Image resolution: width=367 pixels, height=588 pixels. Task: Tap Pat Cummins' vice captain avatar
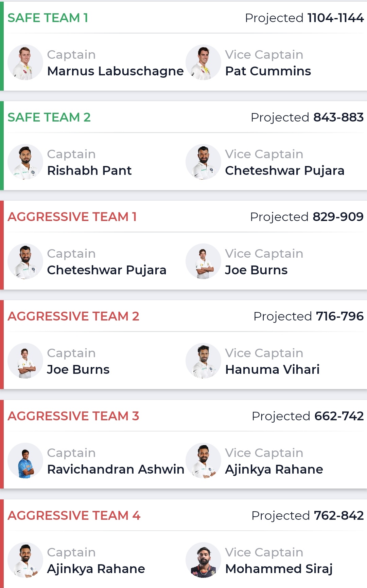pos(203,62)
